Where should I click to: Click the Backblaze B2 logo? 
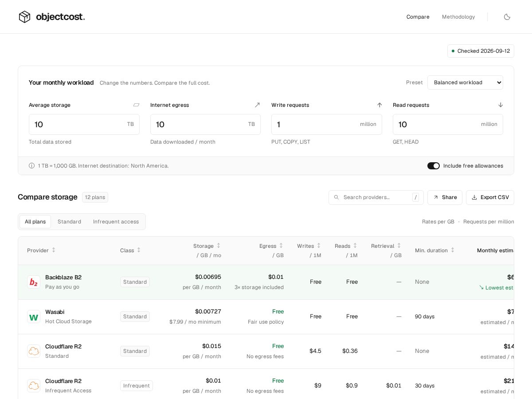coord(34,282)
